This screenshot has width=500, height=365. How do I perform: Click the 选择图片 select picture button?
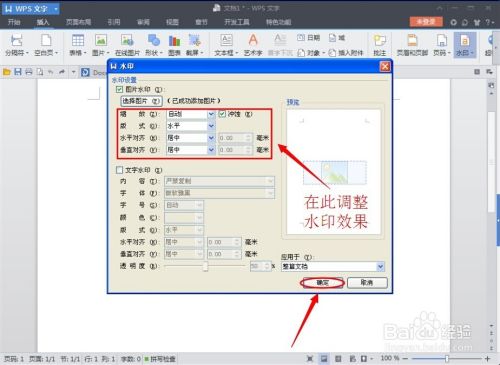(141, 101)
